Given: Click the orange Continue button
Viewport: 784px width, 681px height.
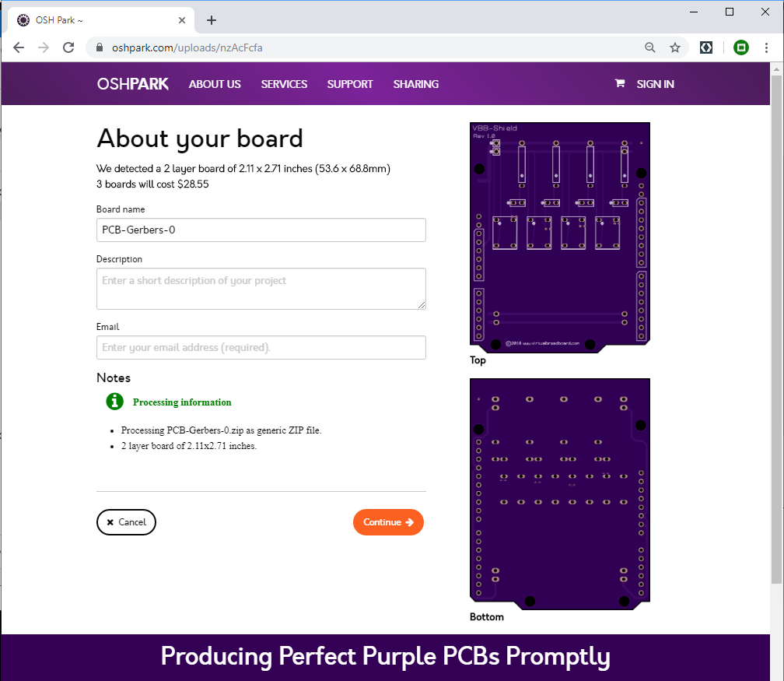Looking at the screenshot, I should coord(388,522).
